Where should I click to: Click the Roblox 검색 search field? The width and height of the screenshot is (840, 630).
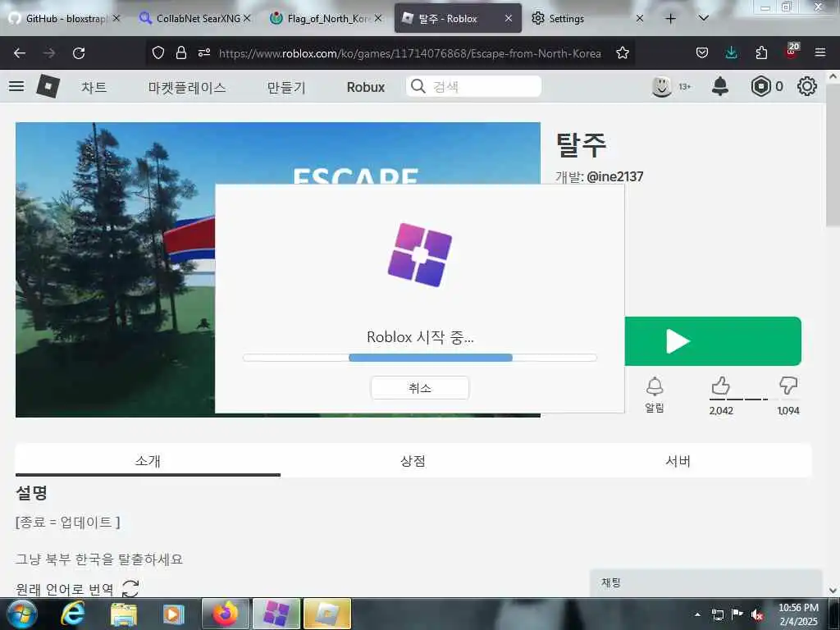click(x=473, y=86)
